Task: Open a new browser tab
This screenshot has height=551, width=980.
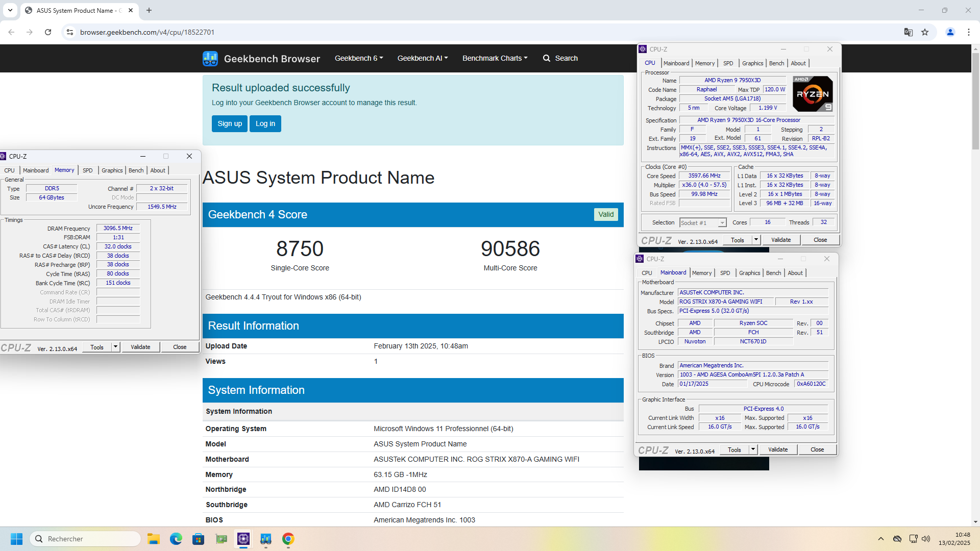Action: point(149,10)
